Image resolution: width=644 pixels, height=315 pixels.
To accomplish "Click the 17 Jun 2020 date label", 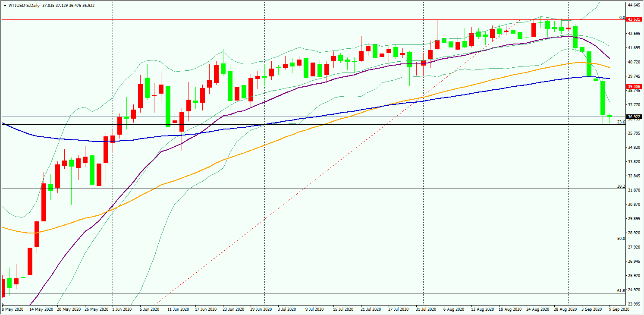I will (x=206, y=309).
